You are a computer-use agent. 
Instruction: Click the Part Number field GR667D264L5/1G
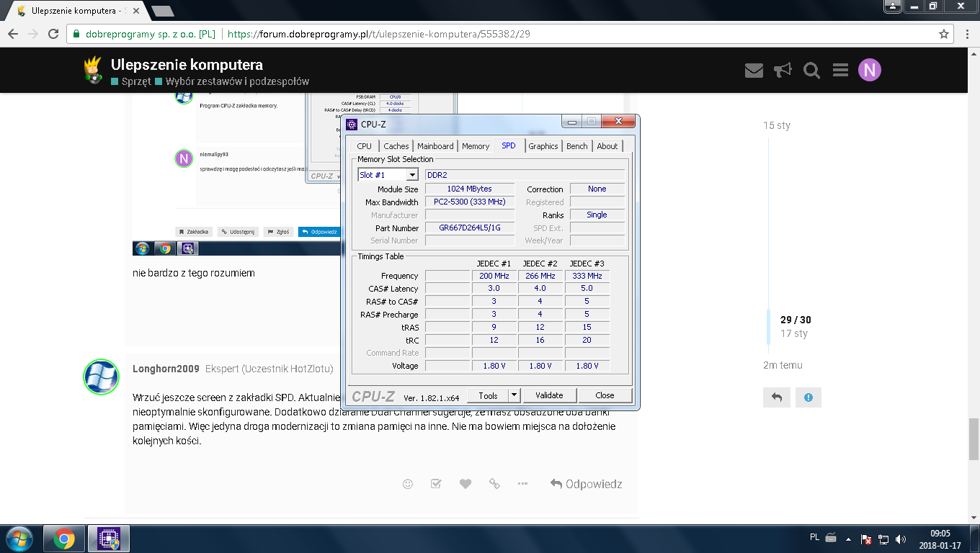(470, 228)
